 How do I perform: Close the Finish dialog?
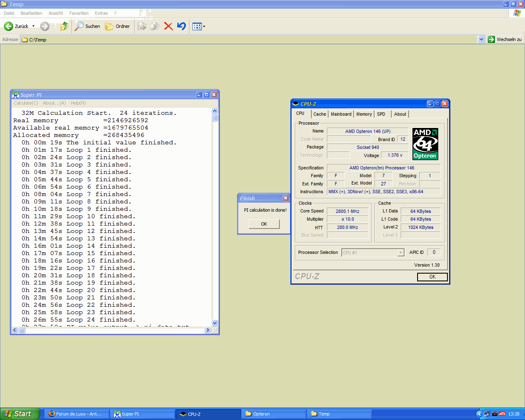click(x=286, y=198)
